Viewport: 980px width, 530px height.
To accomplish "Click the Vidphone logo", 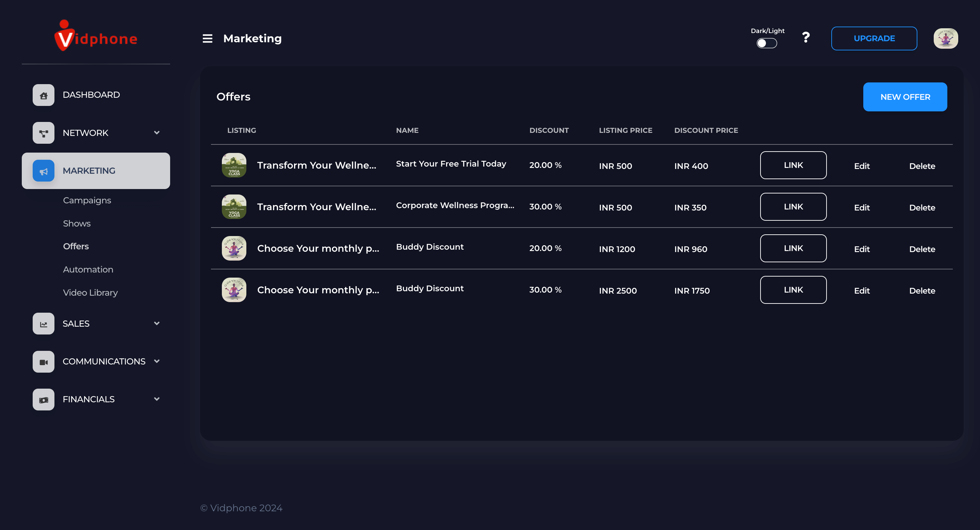I will [x=96, y=36].
